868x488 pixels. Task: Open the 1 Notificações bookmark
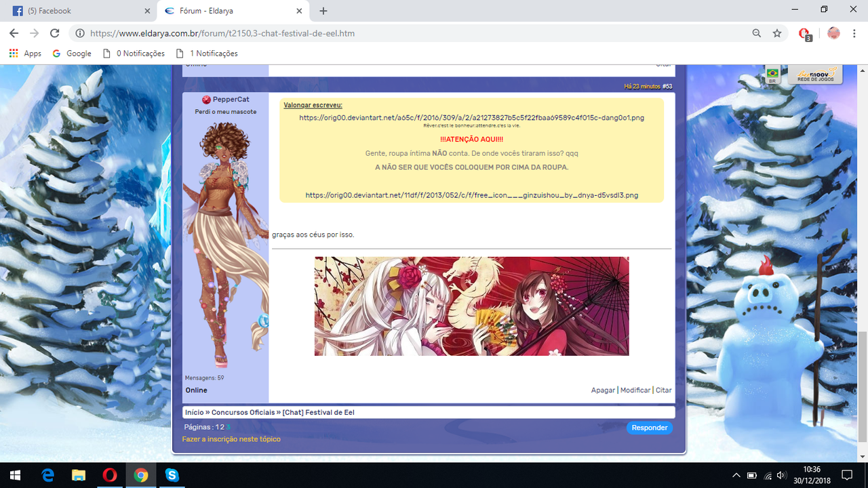coord(207,54)
